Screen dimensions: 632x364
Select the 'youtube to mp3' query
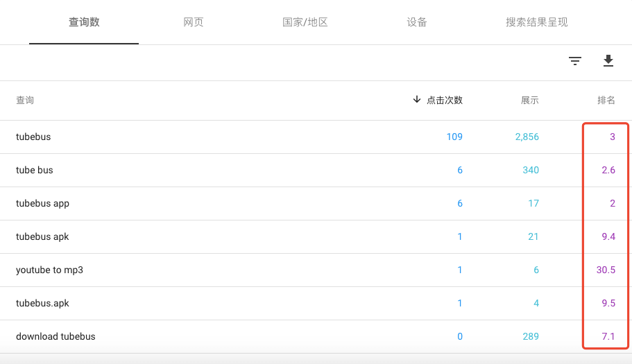pos(49,270)
